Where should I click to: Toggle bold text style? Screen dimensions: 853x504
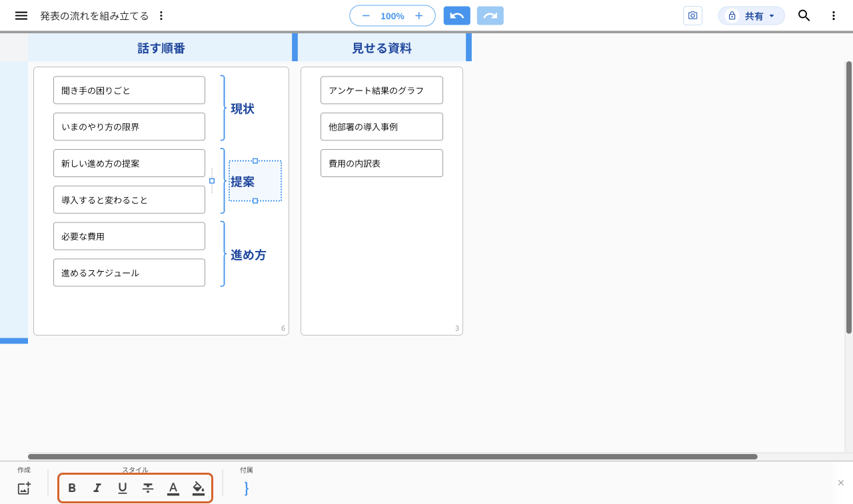72,488
